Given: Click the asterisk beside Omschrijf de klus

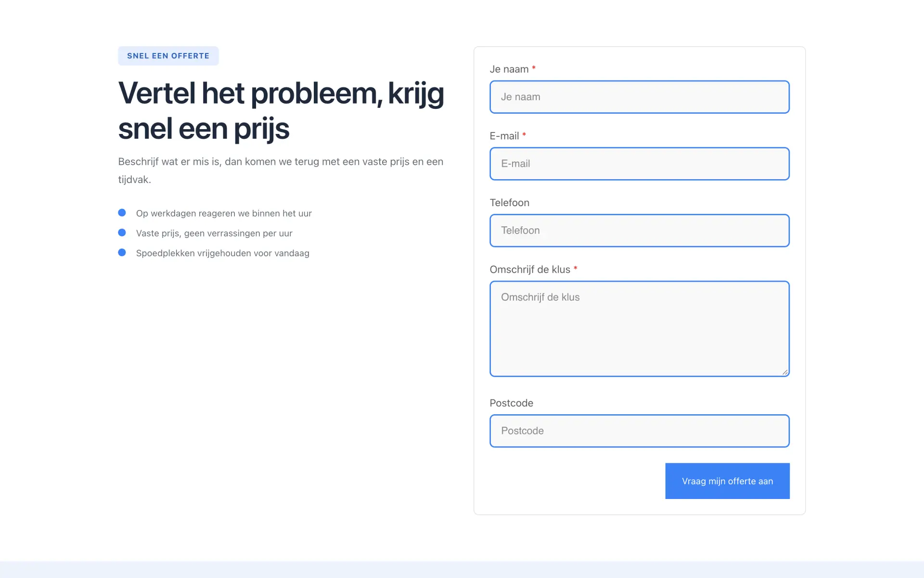Looking at the screenshot, I should point(576,269).
